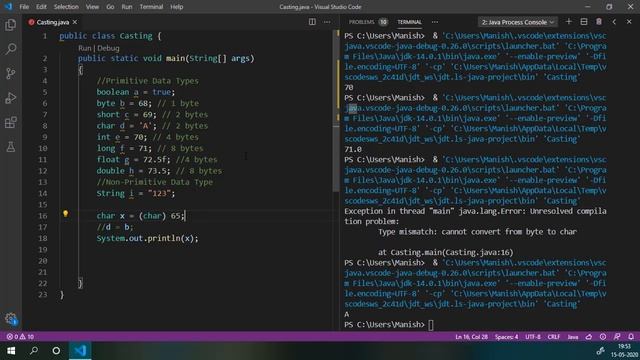Open the Extensions view
Screen dimensions: 640x360
[11, 122]
